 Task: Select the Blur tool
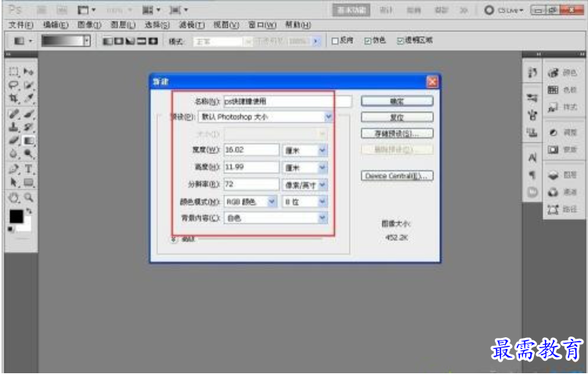click(13, 154)
